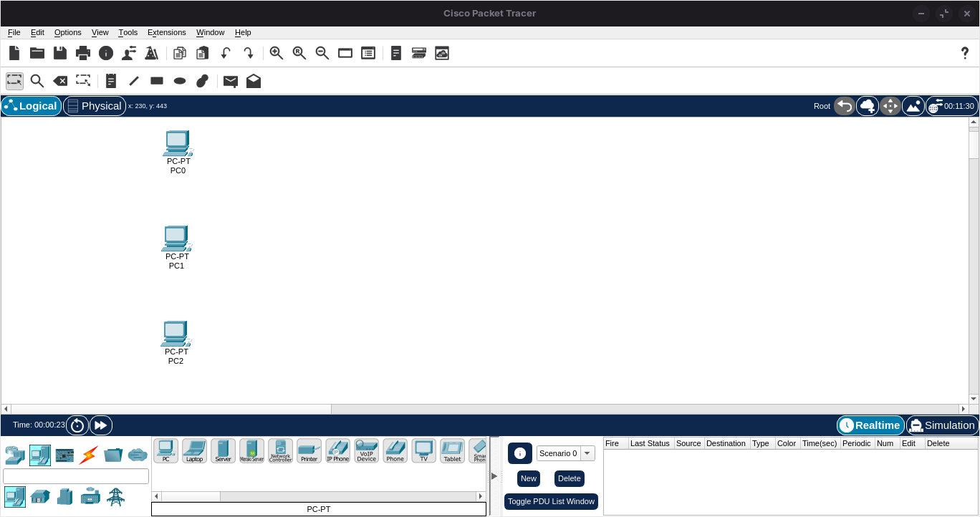Pick the Printer device

point(309,451)
